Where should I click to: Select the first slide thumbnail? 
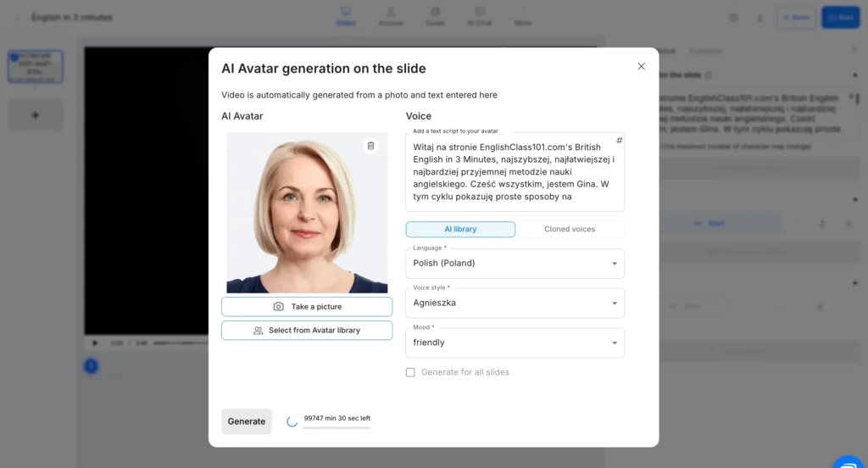(x=36, y=66)
